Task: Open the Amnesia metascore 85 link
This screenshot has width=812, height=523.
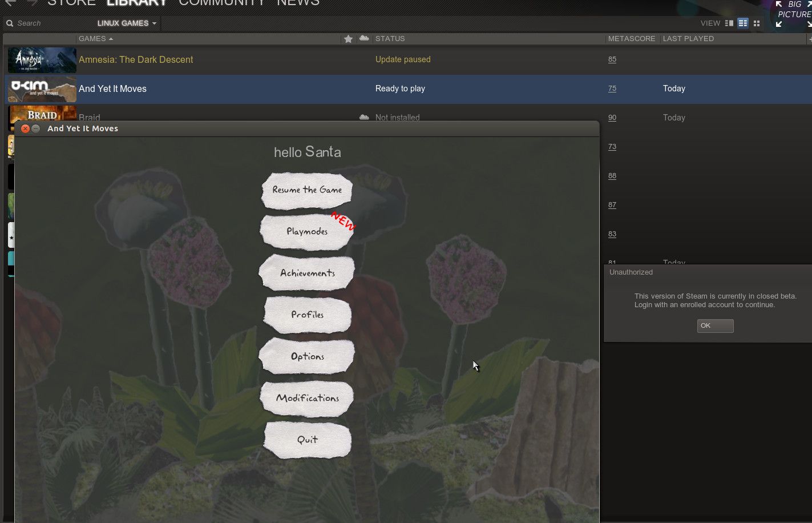Action: click(x=612, y=59)
